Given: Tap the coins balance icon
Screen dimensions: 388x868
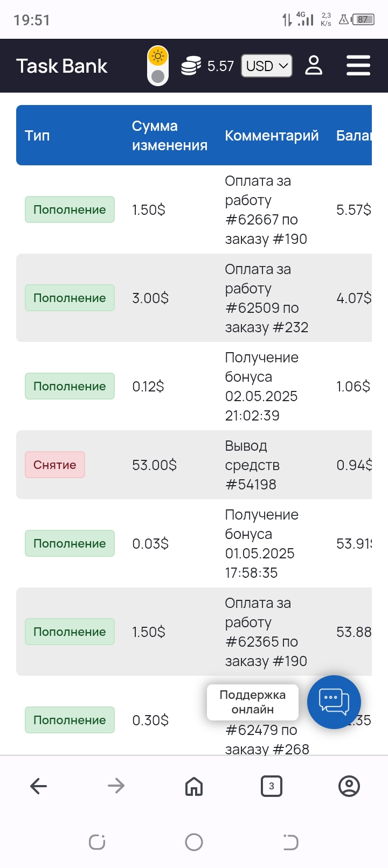Looking at the screenshot, I should pos(191,66).
